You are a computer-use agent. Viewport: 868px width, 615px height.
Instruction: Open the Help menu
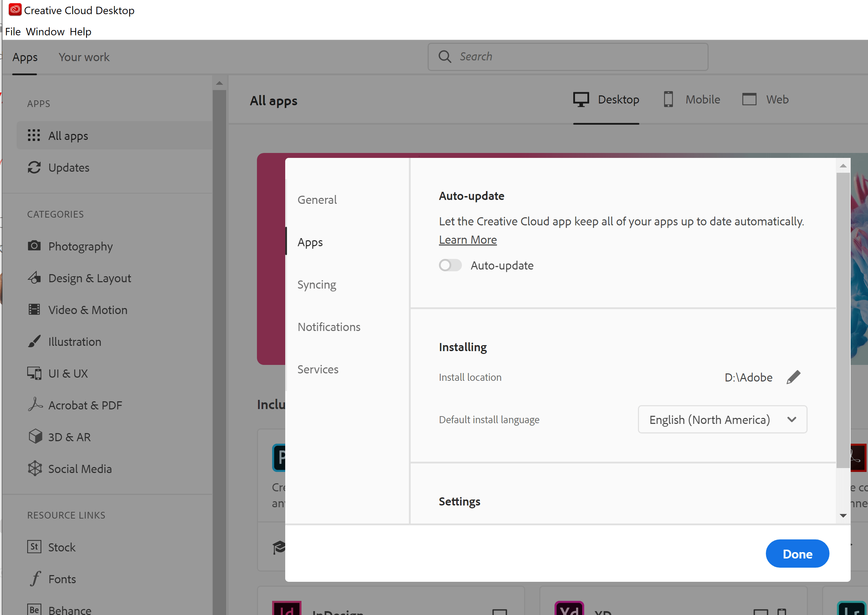(x=80, y=31)
